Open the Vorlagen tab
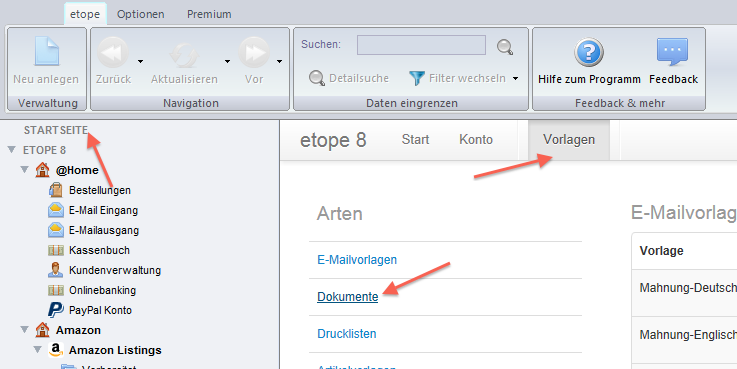Image resolution: width=737 pixels, height=369 pixels. click(x=569, y=140)
